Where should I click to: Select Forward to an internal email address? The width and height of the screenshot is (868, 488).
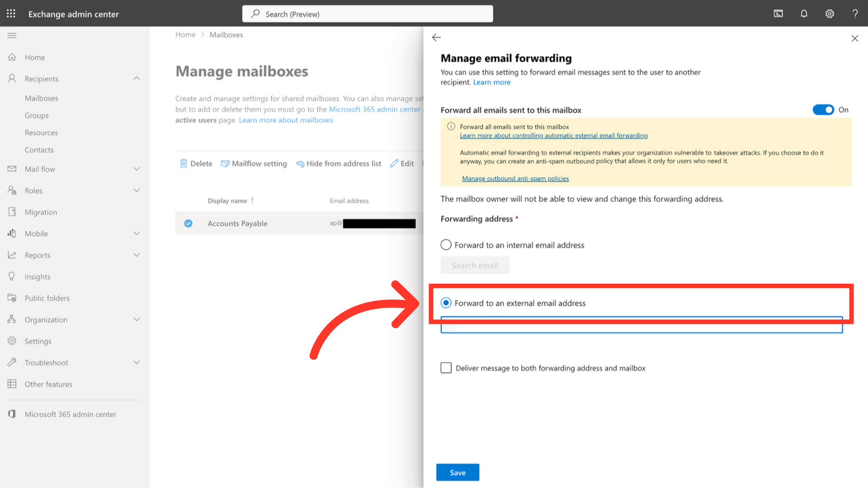tap(446, 245)
